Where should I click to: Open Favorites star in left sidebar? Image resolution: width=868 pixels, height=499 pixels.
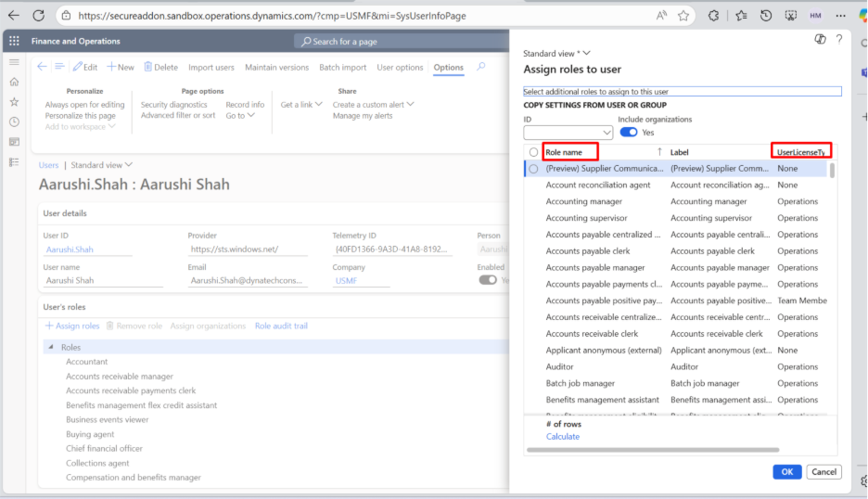coord(15,102)
